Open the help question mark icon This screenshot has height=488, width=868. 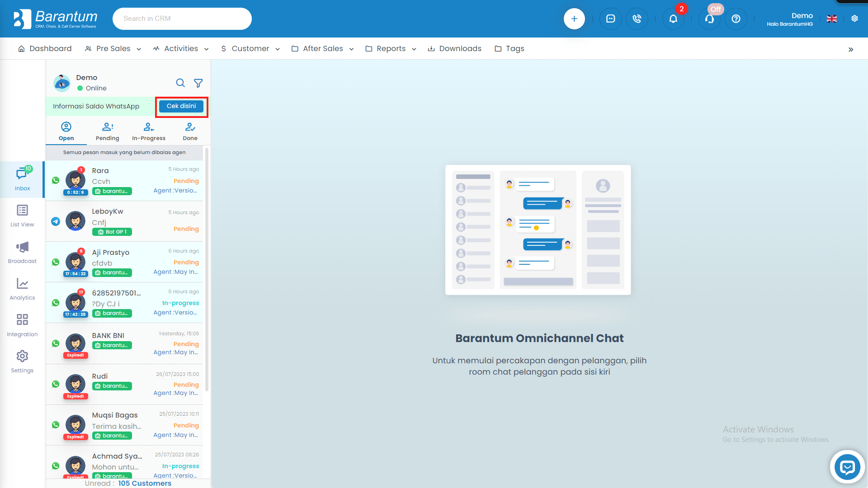click(x=736, y=19)
